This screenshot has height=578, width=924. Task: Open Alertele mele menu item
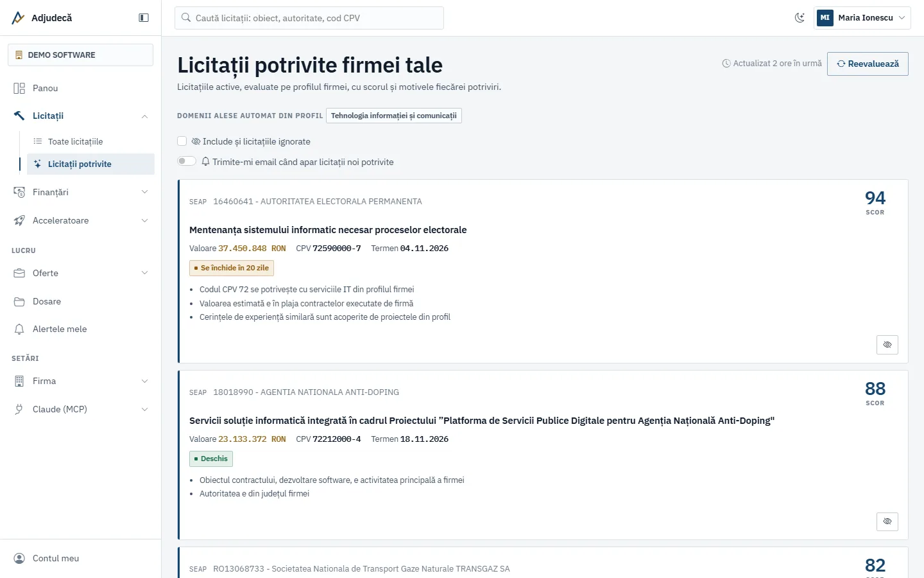[x=81, y=329]
